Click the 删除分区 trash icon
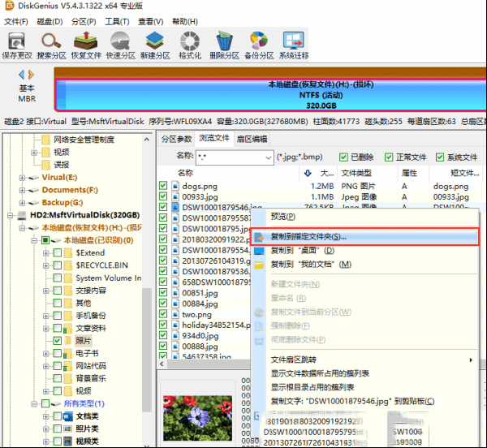This screenshot has height=448, width=487. coord(224,41)
